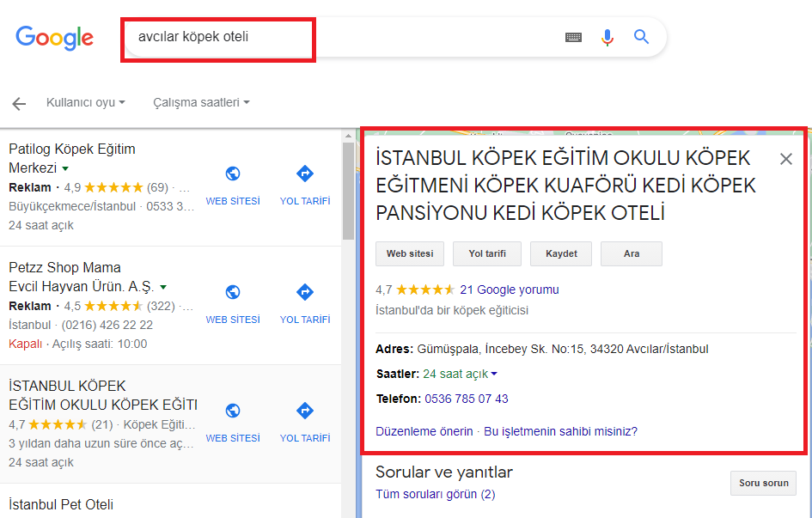Screen dimensions: 812x518
Task: Go back with the left arrow icon
Action: 19,104
